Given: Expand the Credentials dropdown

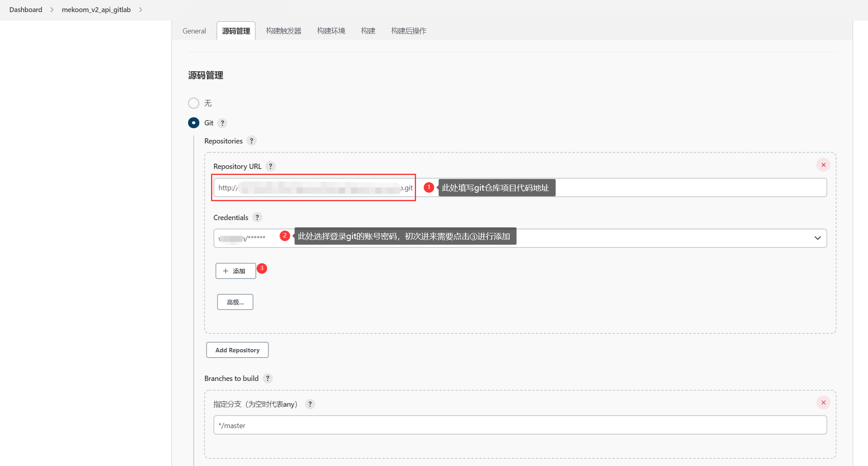Looking at the screenshot, I should 818,238.
